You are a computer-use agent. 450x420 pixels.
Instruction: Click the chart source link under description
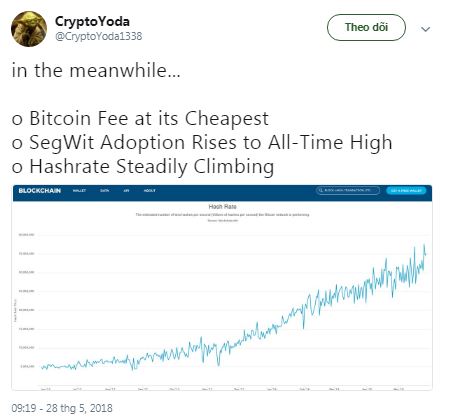tap(223, 220)
